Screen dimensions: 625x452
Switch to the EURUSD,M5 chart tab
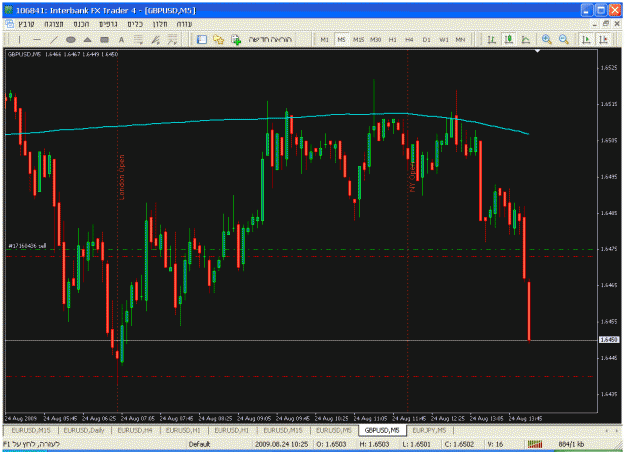point(334,430)
